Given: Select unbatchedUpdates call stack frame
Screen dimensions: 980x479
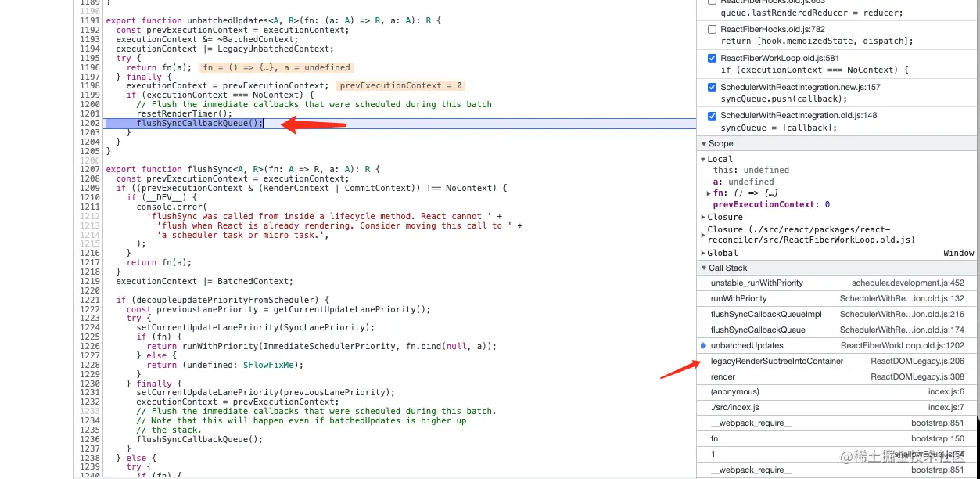Looking at the screenshot, I should [838, 345].
